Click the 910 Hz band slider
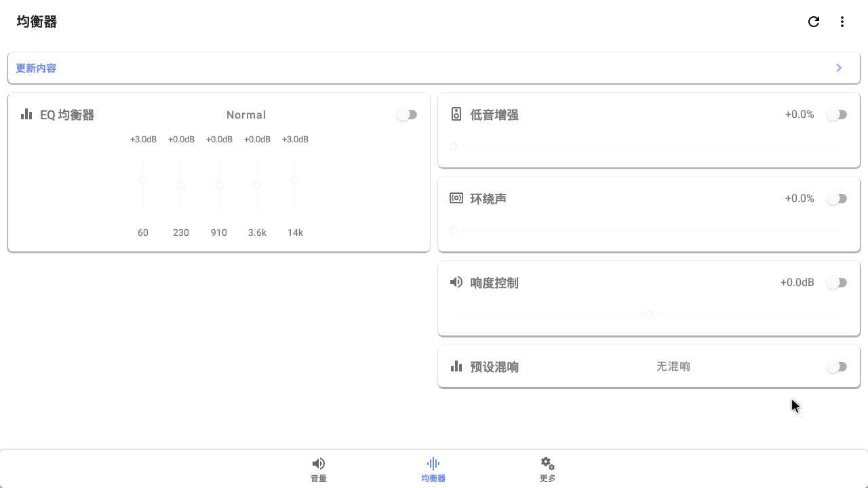This screenshot has height=488, width=868. [x=219, y=184]
